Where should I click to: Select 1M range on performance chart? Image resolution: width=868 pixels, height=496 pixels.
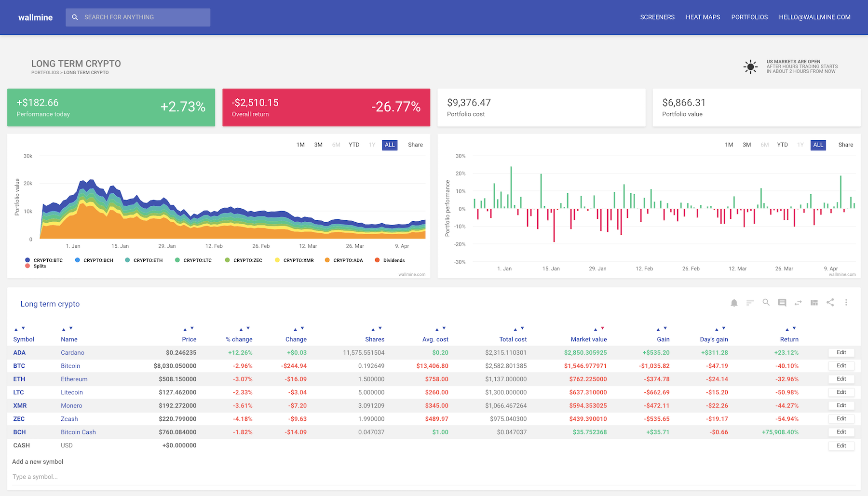pyautogui.click(x=729, y=145)
